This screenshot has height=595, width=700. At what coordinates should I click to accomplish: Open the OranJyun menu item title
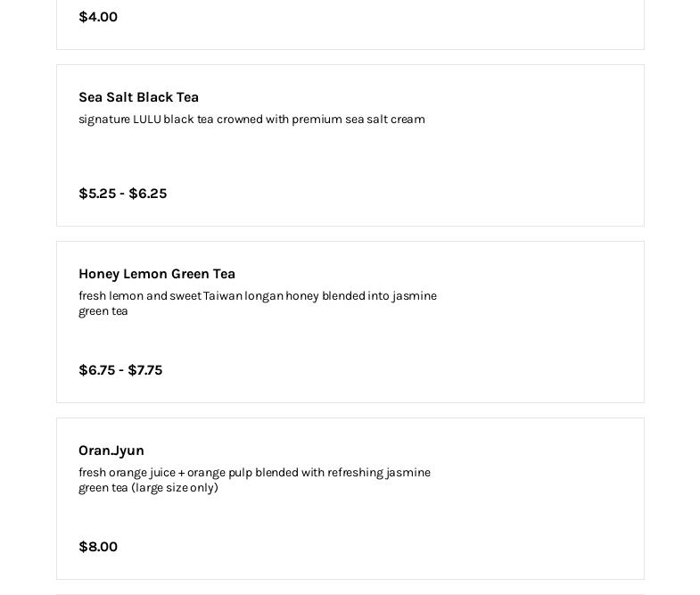[x=111, y=450]
